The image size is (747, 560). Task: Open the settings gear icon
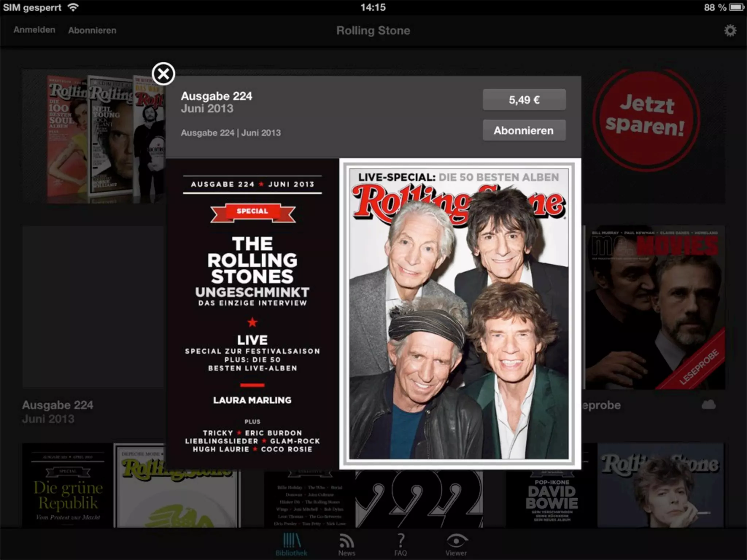[x=730, y=31]
